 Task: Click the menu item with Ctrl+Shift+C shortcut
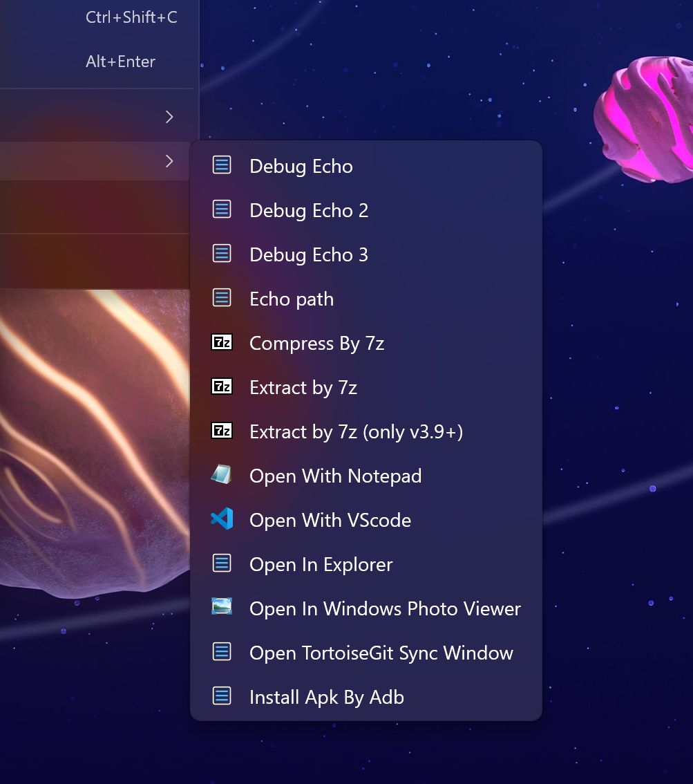click(97, 17)
